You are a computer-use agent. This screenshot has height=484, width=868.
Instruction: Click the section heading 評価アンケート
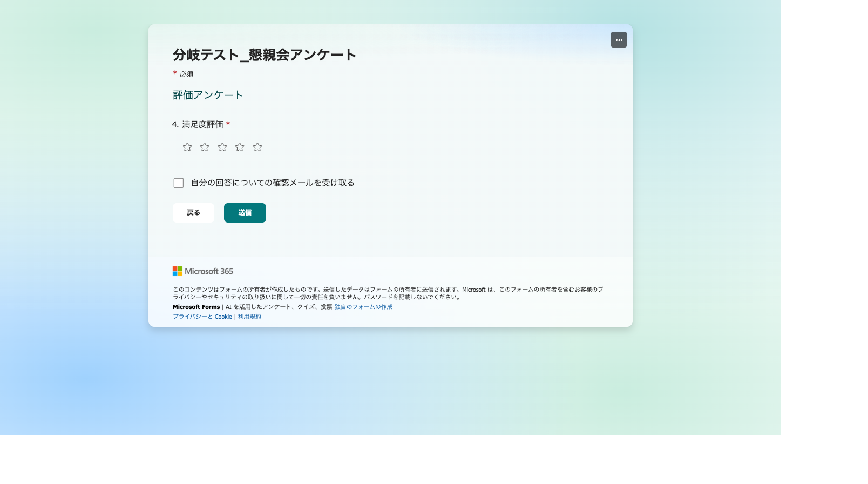[x=208, y=95]
